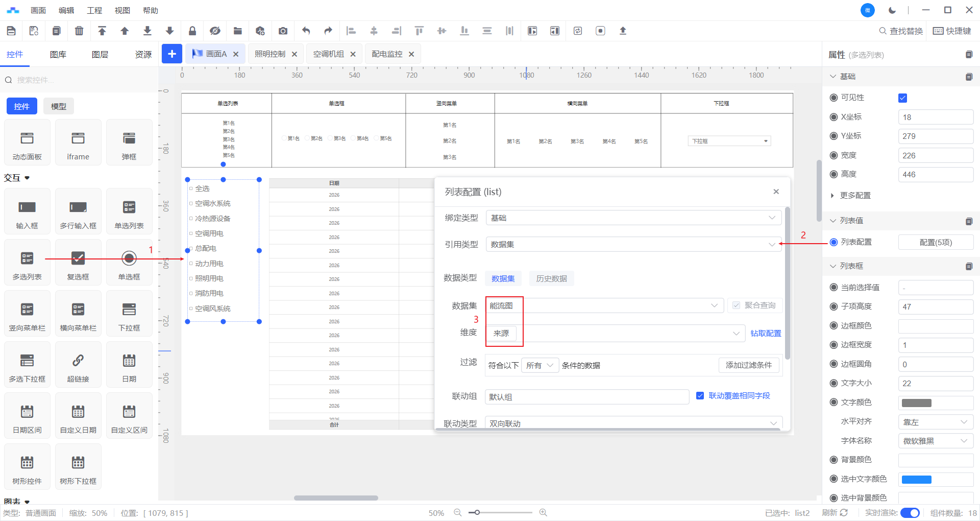The height and width of the screenshot is (521, 980).
Task: Click the zoom in magnifier icon
Action: click(x=543, y=512)
